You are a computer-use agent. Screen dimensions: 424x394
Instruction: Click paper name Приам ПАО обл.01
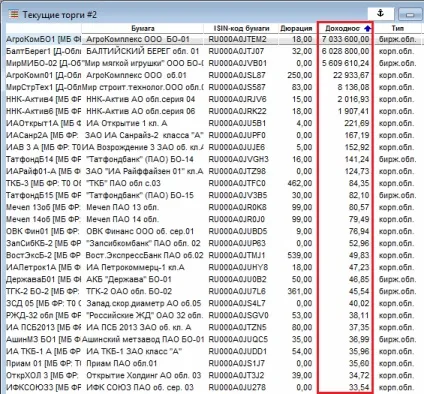coord(121,363)
